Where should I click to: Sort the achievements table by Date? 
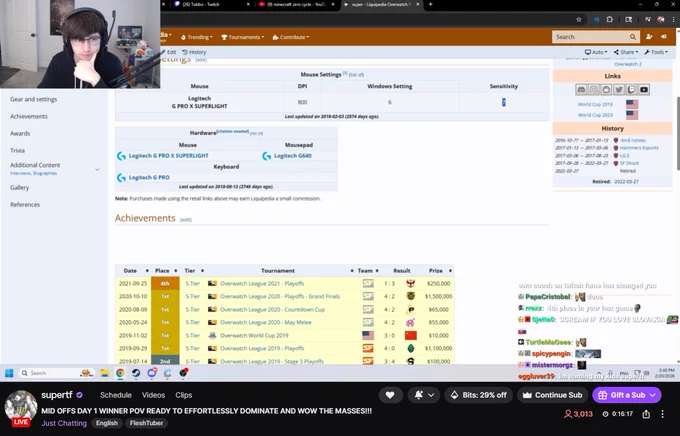click(147, 271)
